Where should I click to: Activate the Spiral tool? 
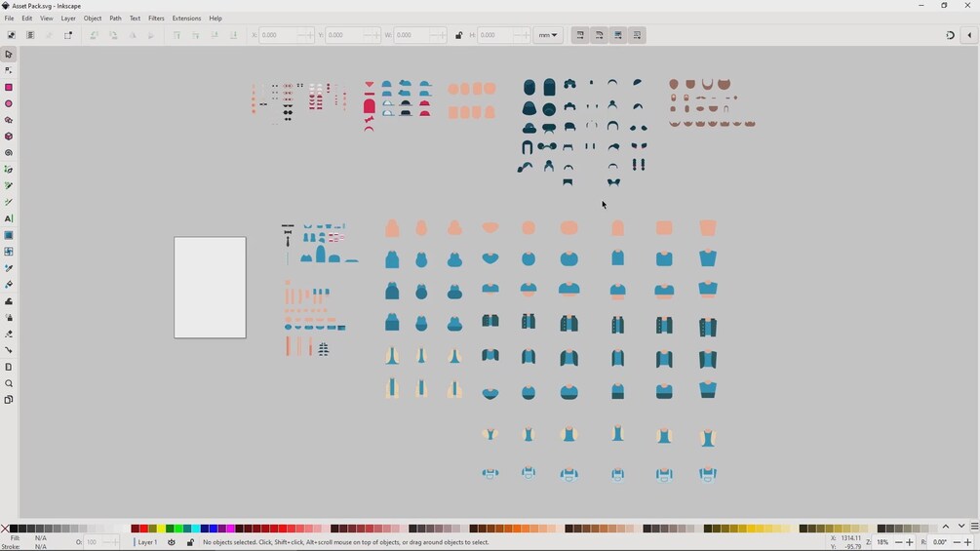pyautogui.click(x=9, y=152)
